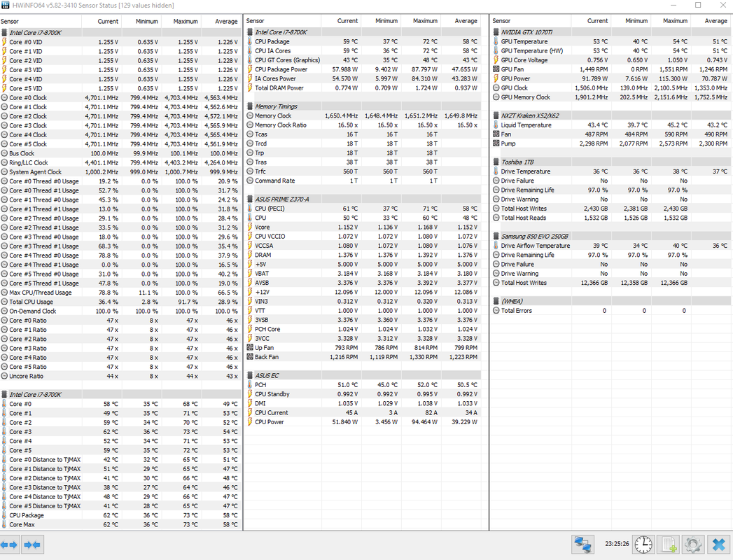Click the fan icon beside Pump row
This screenshot has height=560, width=733.
pos(496,143)
